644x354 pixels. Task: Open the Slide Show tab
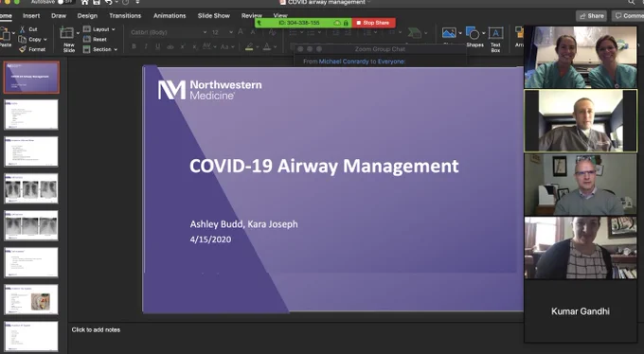click(214, 15)
